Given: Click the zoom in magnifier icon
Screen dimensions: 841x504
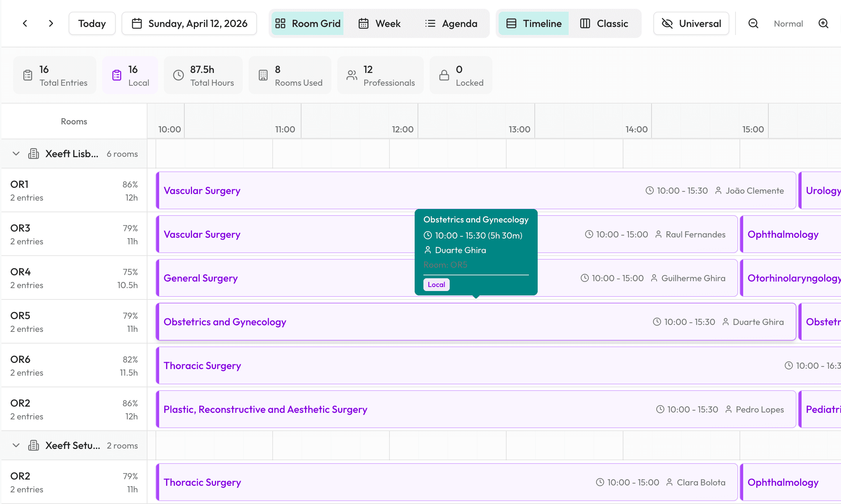Looking at the screenshot, I should point(823,23).
